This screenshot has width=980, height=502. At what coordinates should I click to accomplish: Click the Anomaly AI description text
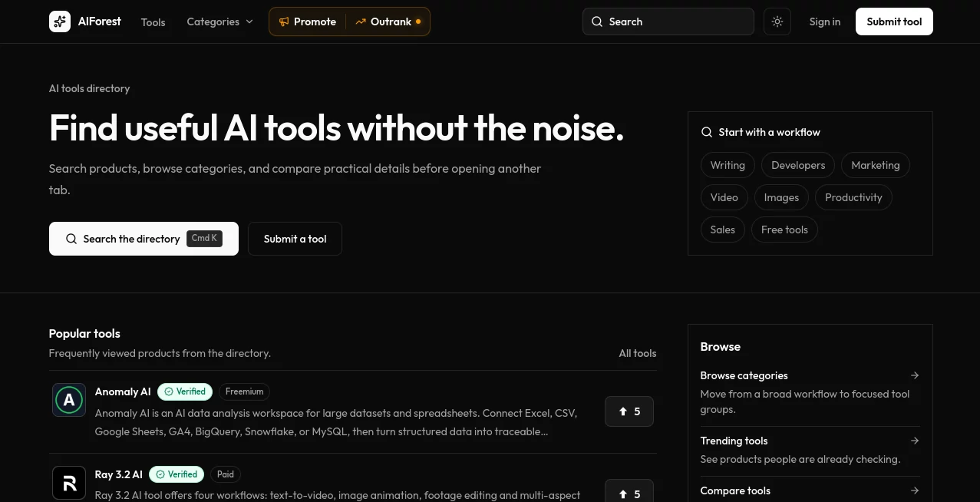[x=336, y=422]
